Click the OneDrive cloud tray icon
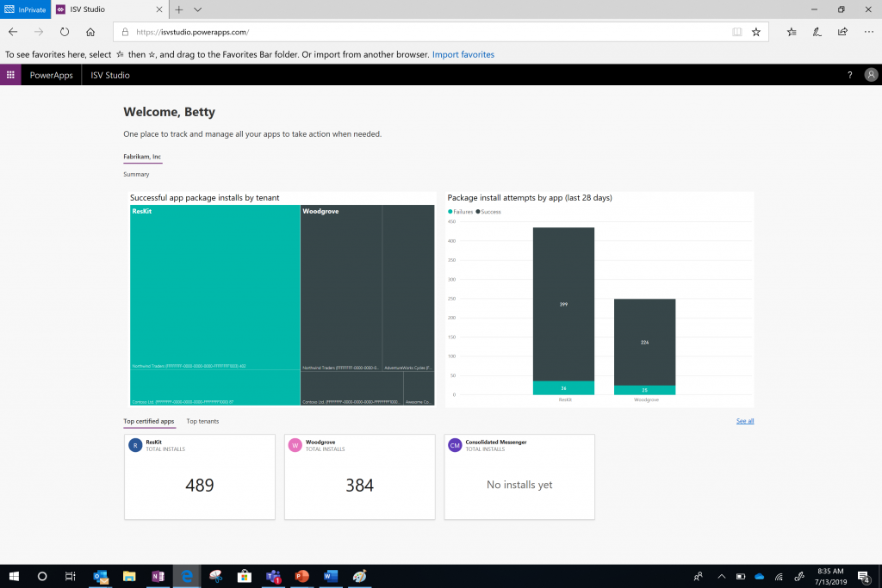The image size is (882, 588). click(760, 576)
